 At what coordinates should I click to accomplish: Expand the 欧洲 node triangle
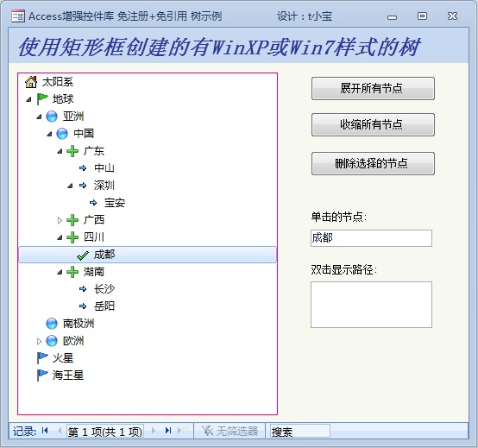(x=39, y=341)
